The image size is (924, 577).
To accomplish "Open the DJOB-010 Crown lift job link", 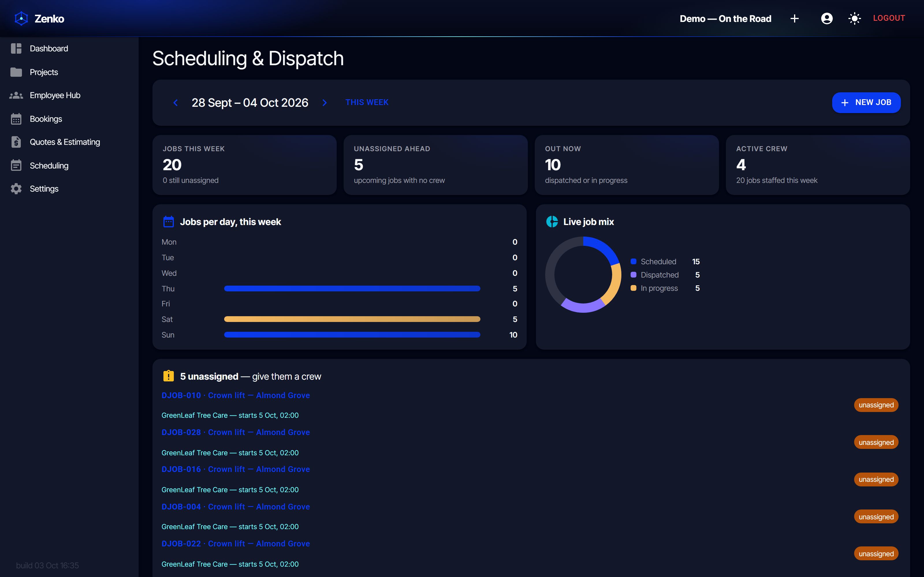I will [x=236, y=395].
